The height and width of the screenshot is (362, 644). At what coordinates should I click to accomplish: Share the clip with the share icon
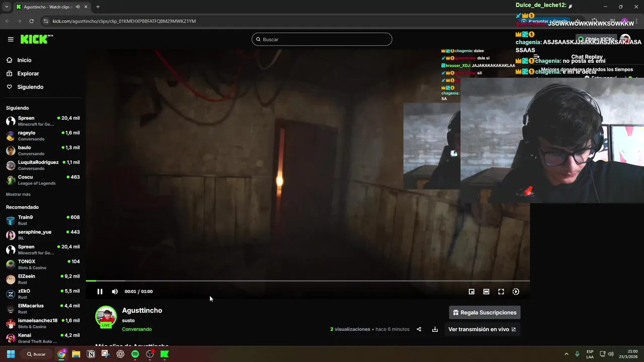[x=419, y=329]
